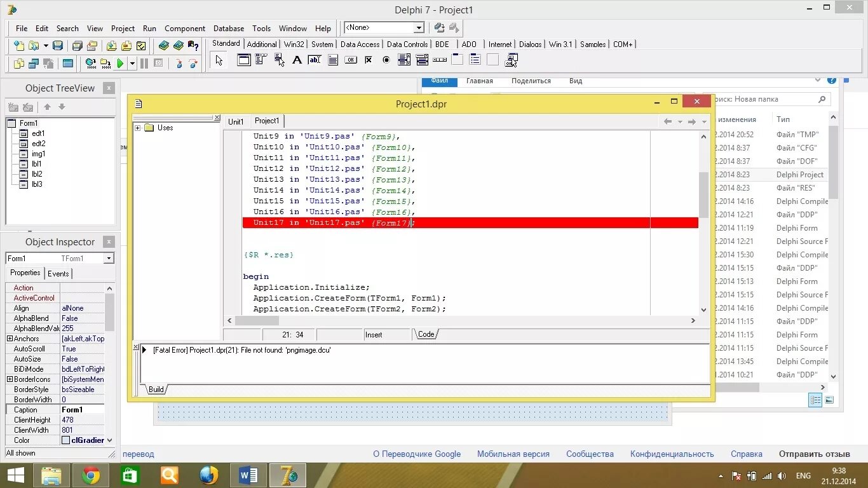Click the 'О Переводчике Google' link

pos(417,454)
